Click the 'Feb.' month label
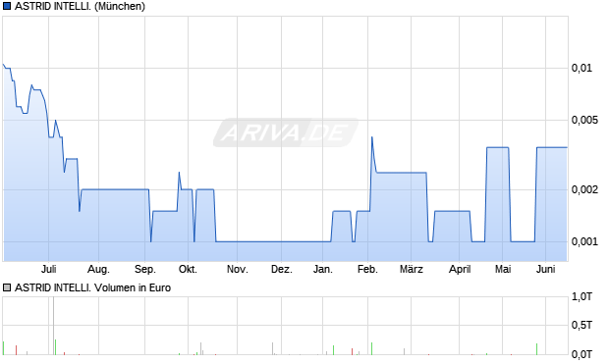Viewport: 609px width, 364px height. (x=367, y=269)
